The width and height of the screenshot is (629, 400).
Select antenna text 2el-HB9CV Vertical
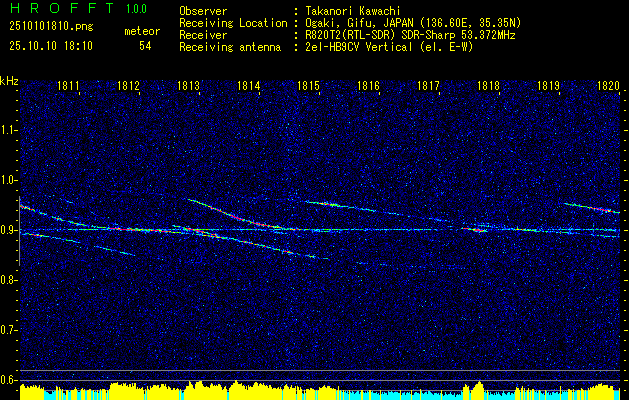(x=359, y=47)
